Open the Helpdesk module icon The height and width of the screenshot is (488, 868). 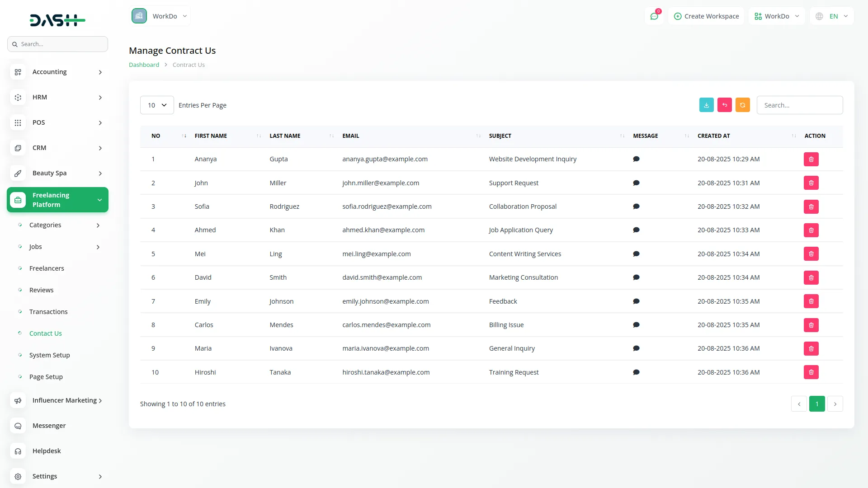(x=18, y=451)
